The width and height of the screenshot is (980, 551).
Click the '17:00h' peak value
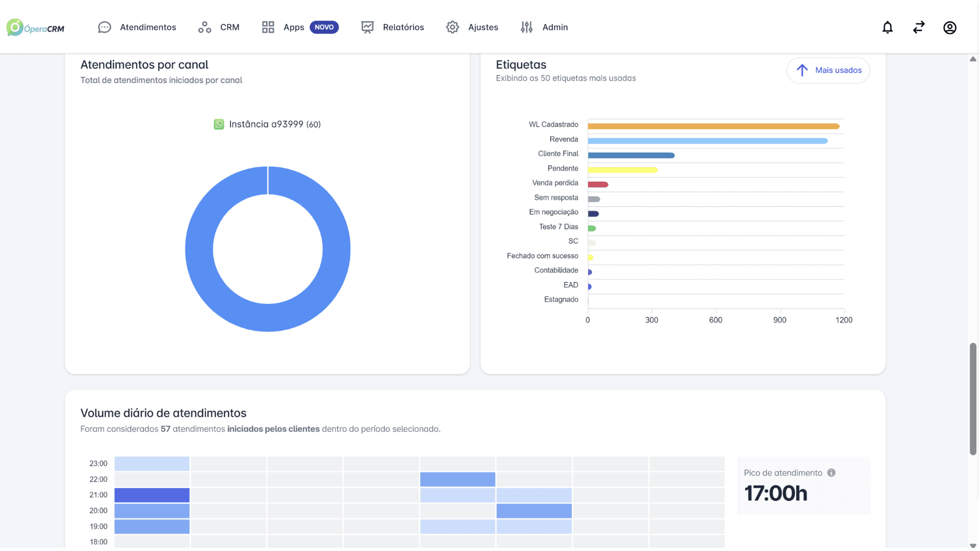click(776, 494)
